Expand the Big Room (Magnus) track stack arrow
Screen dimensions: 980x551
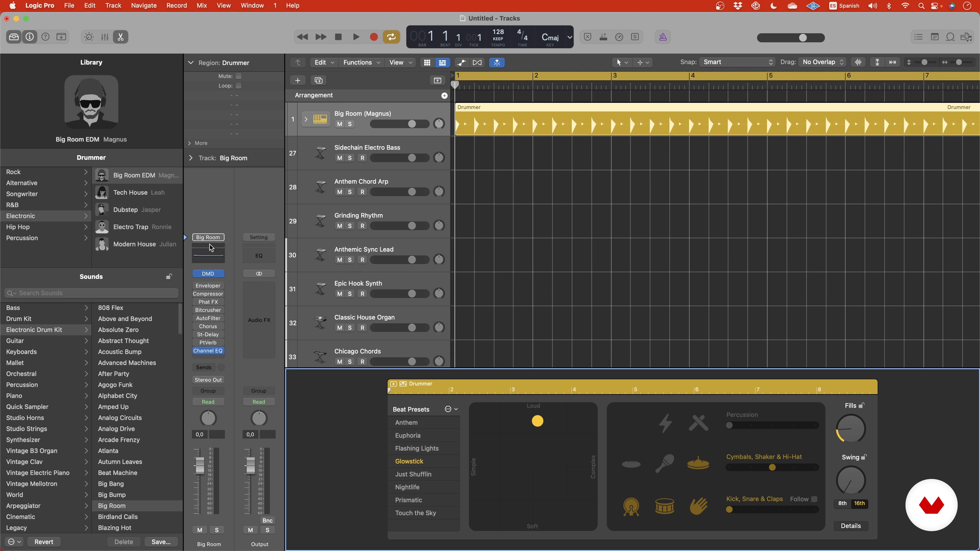pos(305,119)
